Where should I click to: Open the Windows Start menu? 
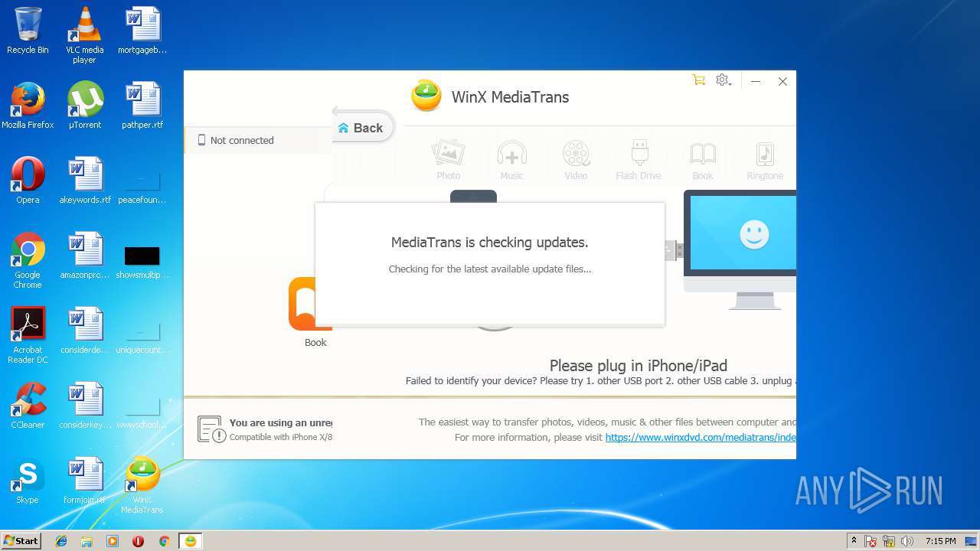pos(21,541)
